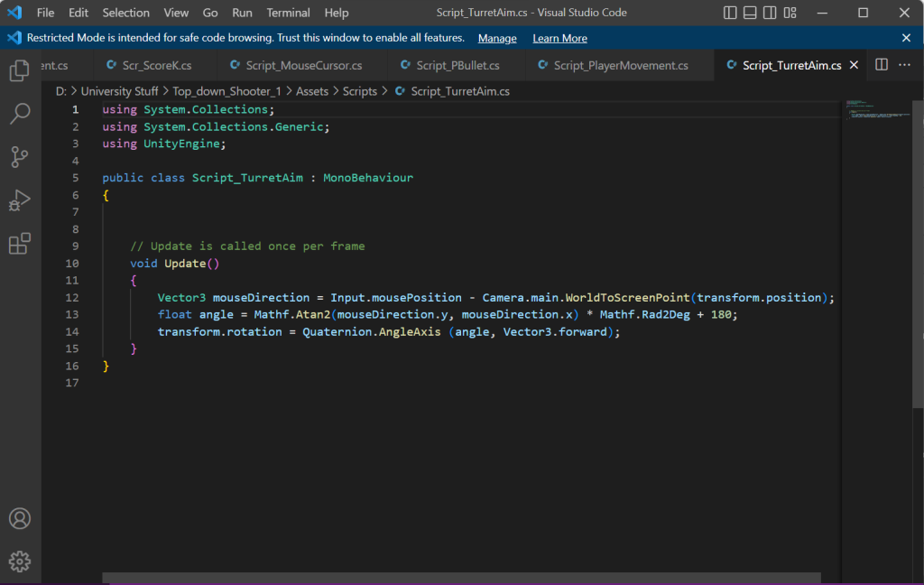Open the Customize Layout menu
Image resolution: width=924 pixels, height=585 pixels.
790,13
